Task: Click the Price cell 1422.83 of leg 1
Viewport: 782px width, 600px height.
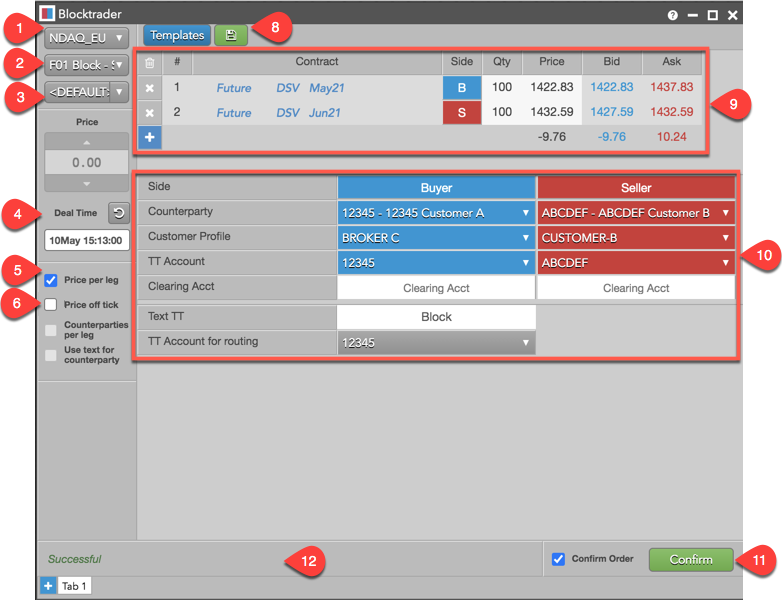Action: [552, 87]
